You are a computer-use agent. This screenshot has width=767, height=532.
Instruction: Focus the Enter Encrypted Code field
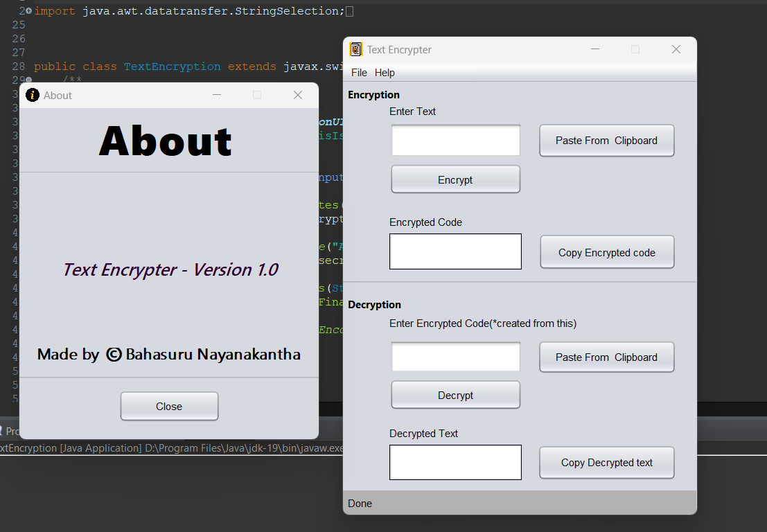click(x=455, y=357)
